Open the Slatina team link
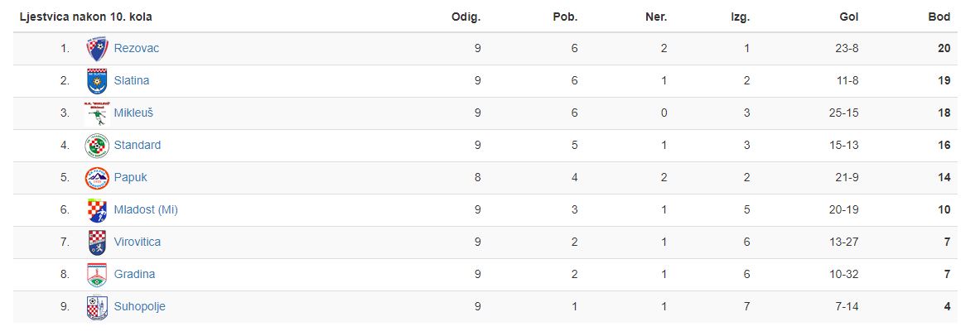This screenshot has width=980, height=336. pyautogui.click(x=131, y=80)
